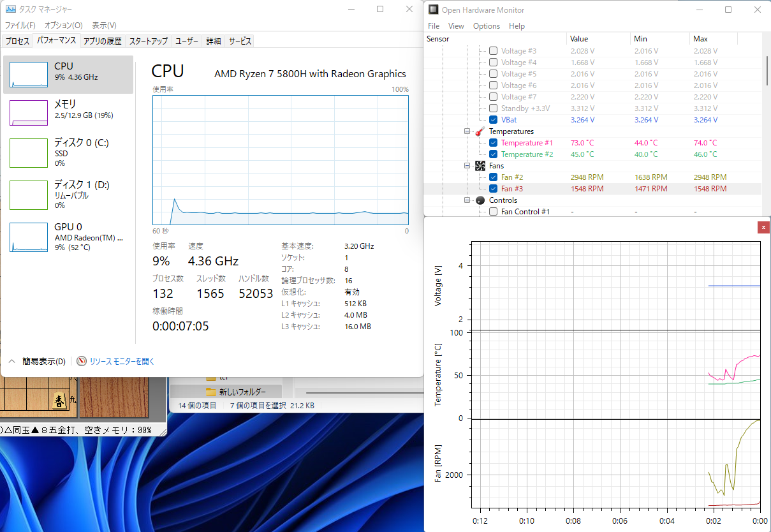Uncheck the VBat sensor checkbox
771x532 pixels.
pyautogui.click(x=493, y=120)
